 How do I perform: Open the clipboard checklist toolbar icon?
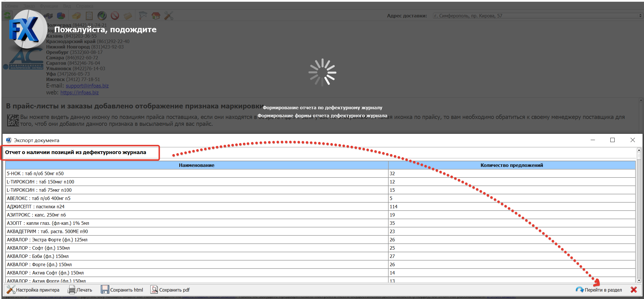pos(89,16)
